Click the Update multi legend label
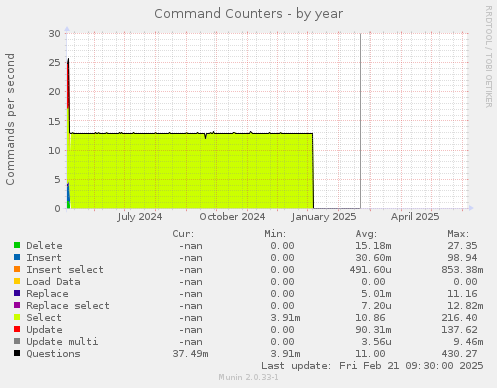Image resolution: width=497 pixels, height=388 pixels. (62, 342)
